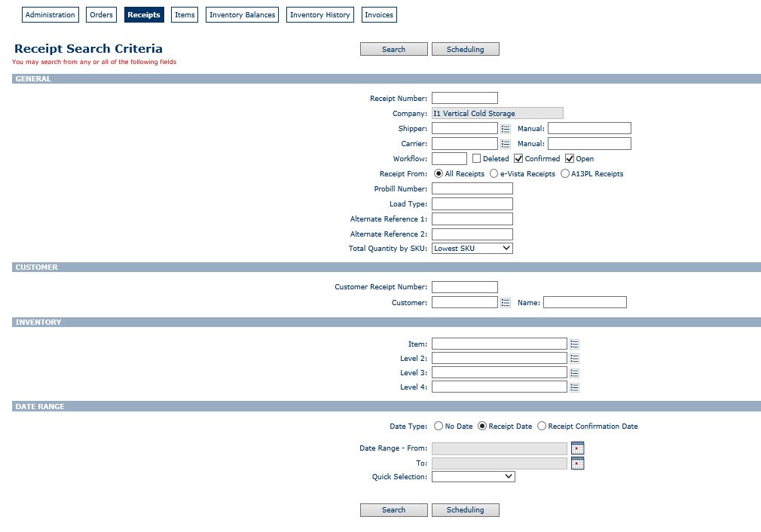Open the Carrier lookup icon
This screenshot has width=761, height=532.
click(506, 143)
